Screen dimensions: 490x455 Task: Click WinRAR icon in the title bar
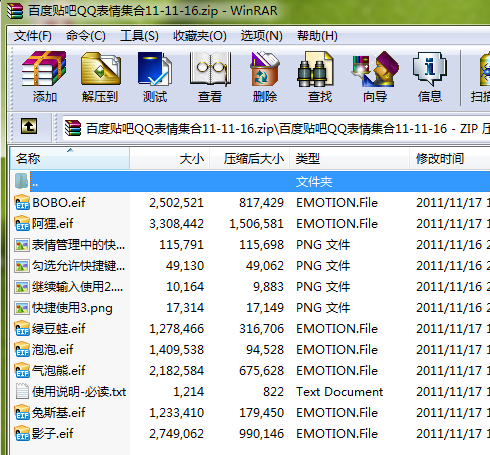tap(15, 10)
